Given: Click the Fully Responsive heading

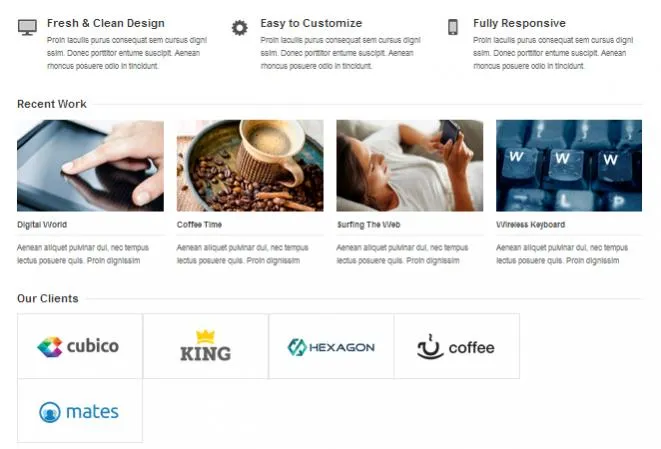Looking at the screenshot, I should tap(519, 23).
